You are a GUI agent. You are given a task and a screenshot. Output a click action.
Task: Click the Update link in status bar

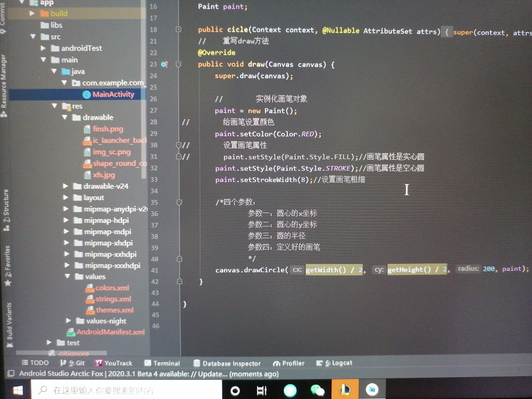coord(212,374)
